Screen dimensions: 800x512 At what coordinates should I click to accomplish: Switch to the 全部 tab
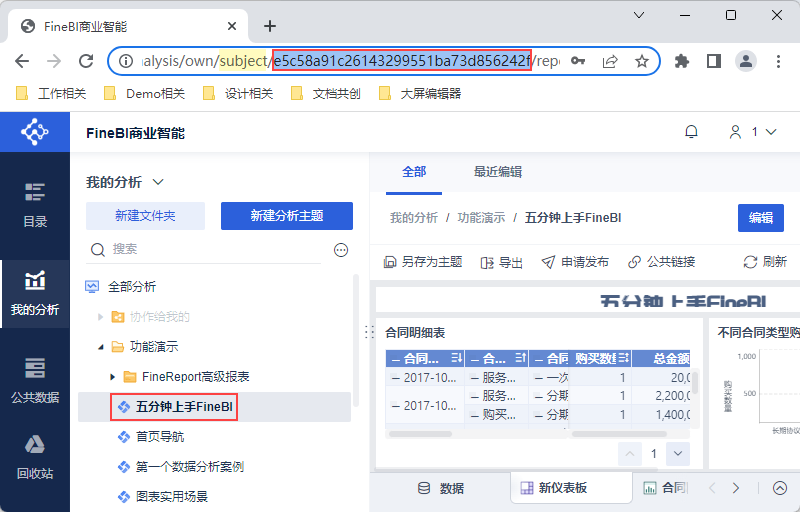[x=414, y=172]
